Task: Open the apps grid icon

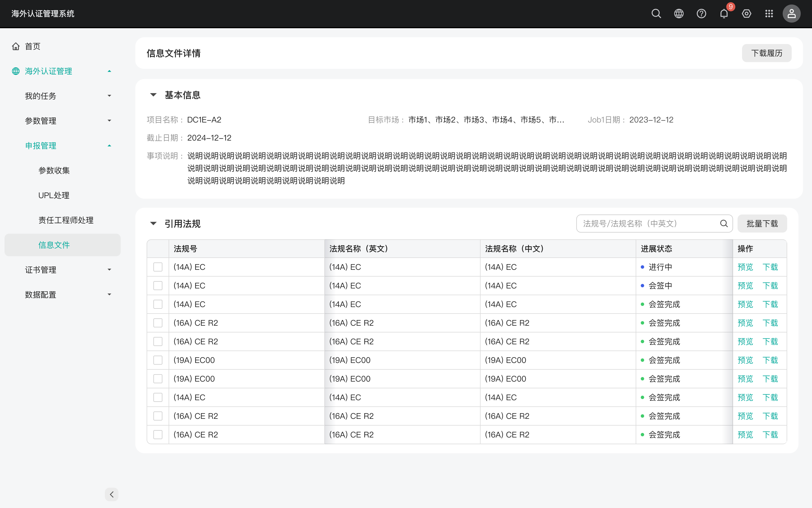Action: (x=769, y=14)
